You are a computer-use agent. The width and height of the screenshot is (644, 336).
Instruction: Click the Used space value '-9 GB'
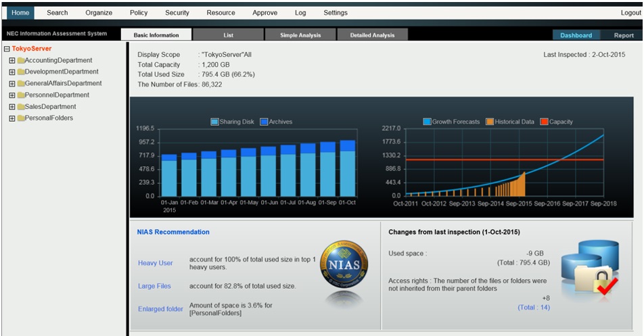pos(534,253)
